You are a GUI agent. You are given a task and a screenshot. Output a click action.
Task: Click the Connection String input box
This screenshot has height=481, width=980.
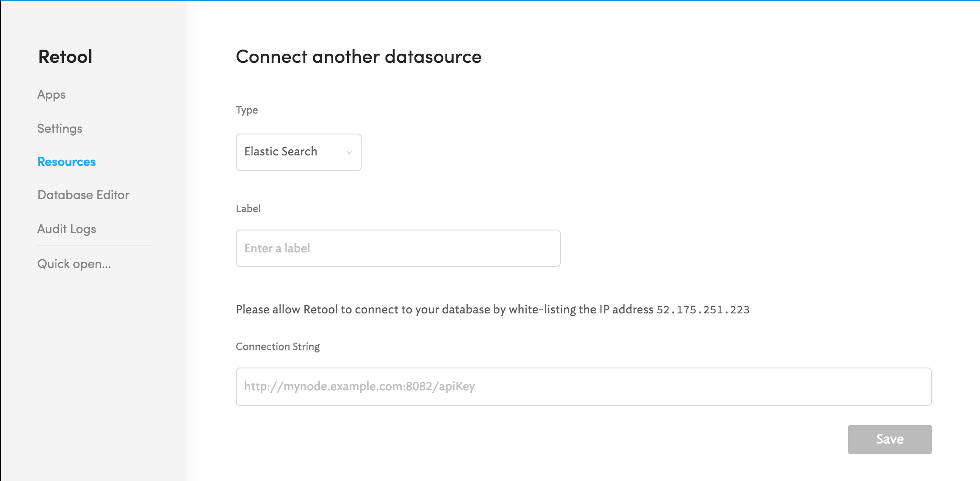[583, 387]
